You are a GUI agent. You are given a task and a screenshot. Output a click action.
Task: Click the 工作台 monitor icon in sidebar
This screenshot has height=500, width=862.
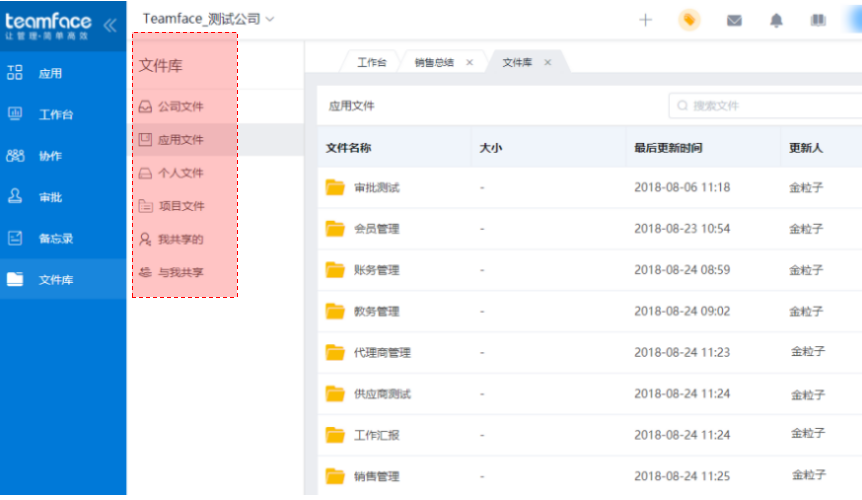click(x=15, y=114)
